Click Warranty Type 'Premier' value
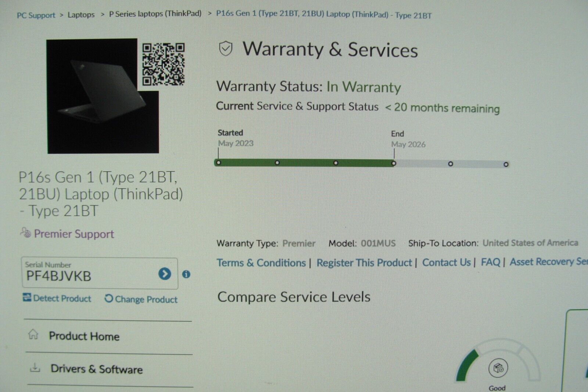The width and height of the screenshot is (588, 392). [x=299, y=243]
